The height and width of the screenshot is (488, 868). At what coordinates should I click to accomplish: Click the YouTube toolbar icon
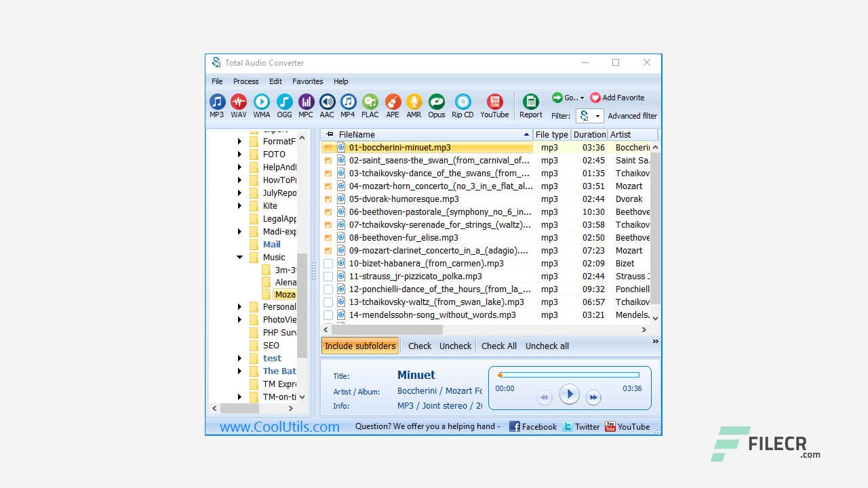(494, 102)
